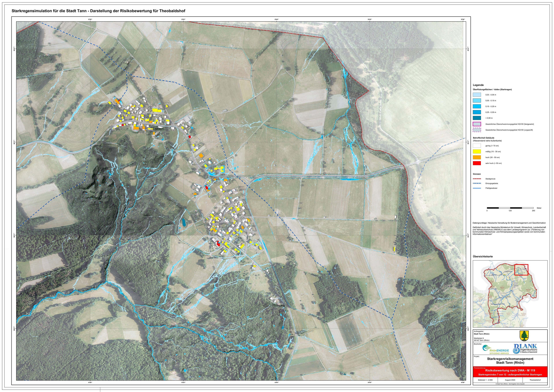The image size is (554, 392).
Task: Click the Stadt Tann coat of arms
Action: (x=524, y=336)
